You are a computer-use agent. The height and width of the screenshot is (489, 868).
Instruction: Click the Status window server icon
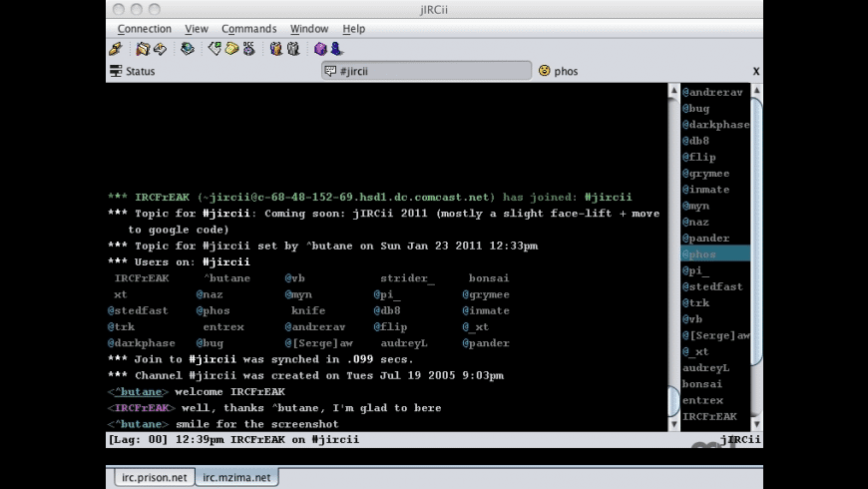[116, 71]
